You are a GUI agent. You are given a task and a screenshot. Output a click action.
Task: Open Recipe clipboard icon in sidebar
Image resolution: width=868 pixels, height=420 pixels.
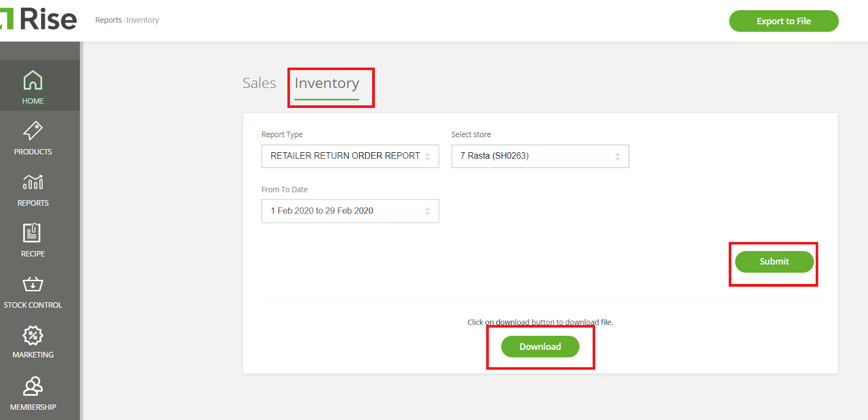pyautogui.click(x=33, y=233)
